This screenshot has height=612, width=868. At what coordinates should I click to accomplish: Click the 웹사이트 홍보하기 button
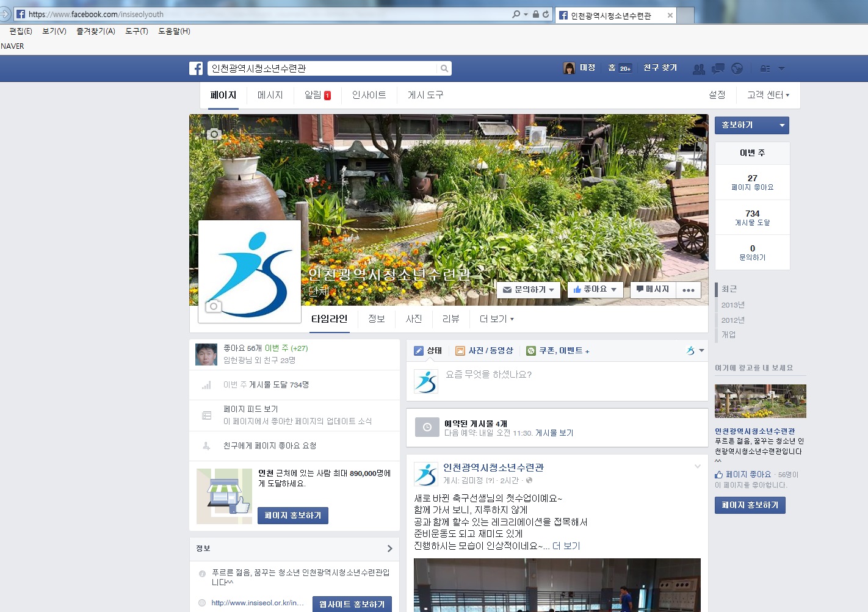(352, 604)
